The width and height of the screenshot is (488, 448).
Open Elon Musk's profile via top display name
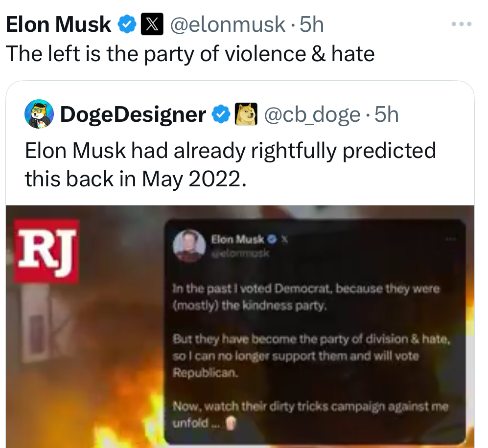click(x=58, y=24)
